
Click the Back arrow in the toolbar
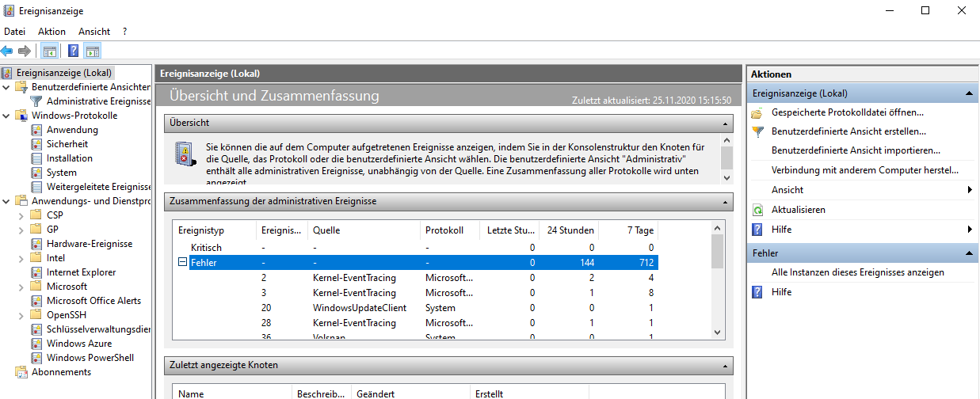coord(7,51)
